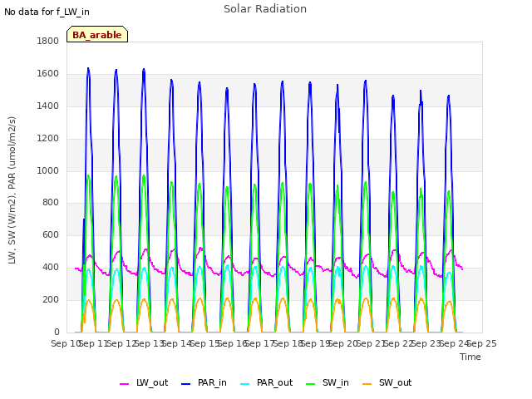The height and width of the screenshot is (399, 532).
Task: Click the 1400 y-axis tick label
Action: pyautogui.click(x=48, y=106)
